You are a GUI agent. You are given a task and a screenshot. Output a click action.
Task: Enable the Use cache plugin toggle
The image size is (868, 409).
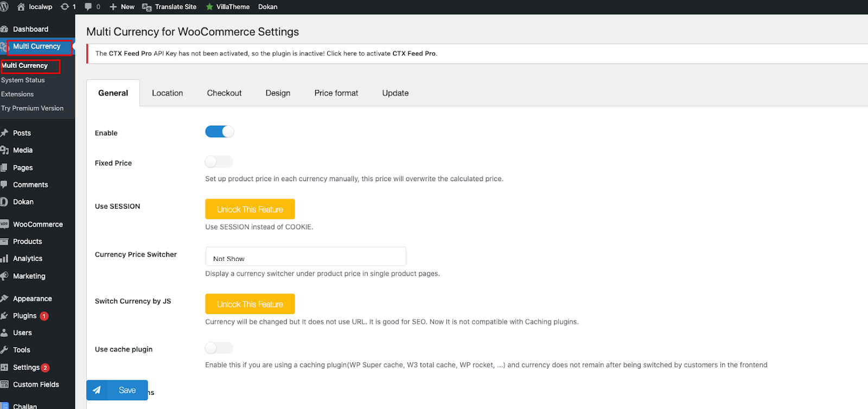tap(219, 348)
